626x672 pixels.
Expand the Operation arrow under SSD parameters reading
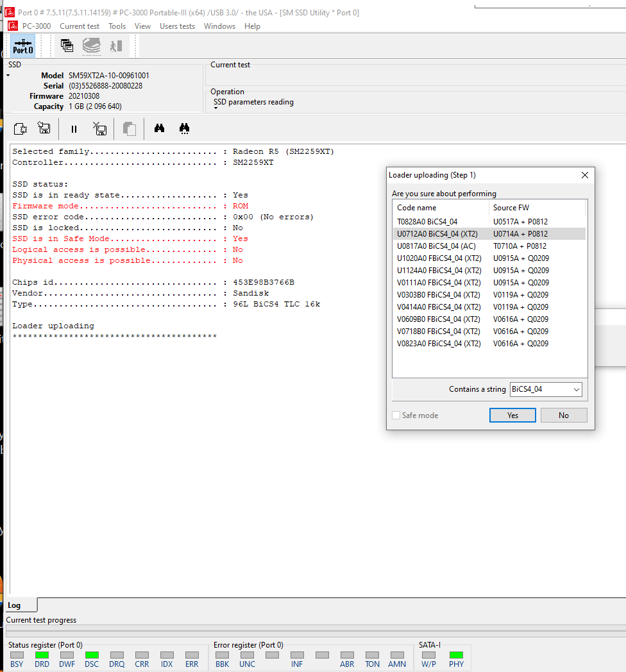click(216, 108)
